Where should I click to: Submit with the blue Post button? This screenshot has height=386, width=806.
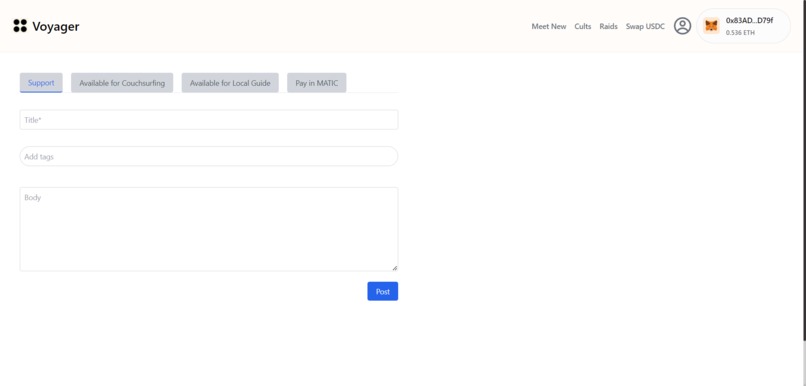point(382,291)
